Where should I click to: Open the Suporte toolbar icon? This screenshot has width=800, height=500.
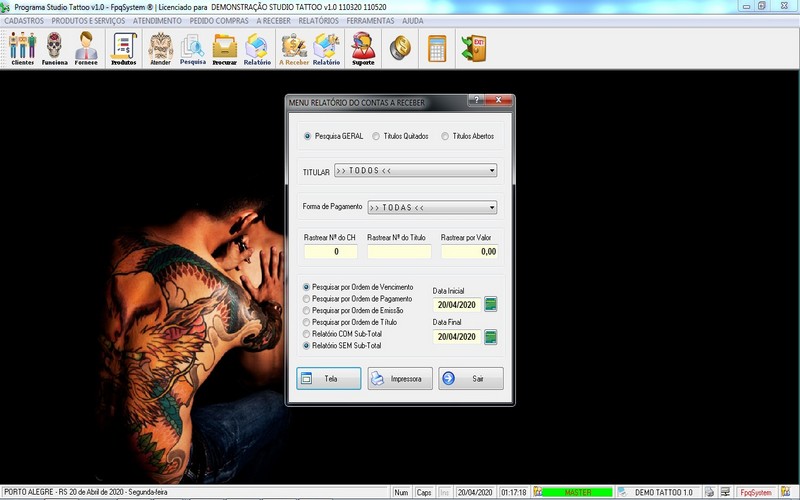click(363, 47)
